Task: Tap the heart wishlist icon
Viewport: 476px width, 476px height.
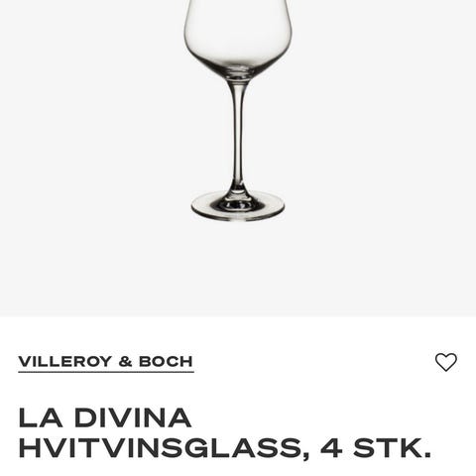Action: (x=446, y=362)
